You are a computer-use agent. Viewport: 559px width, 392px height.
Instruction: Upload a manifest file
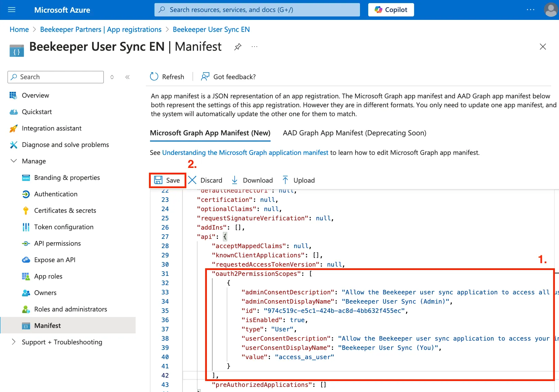click(298, 180)
